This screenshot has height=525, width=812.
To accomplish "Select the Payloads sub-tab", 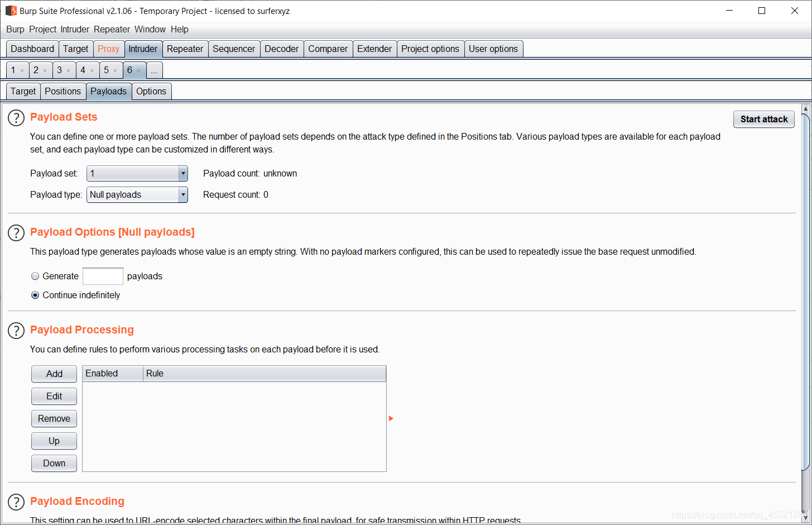I will click(109, 92).
